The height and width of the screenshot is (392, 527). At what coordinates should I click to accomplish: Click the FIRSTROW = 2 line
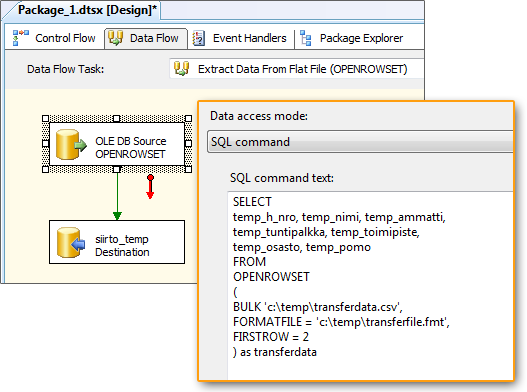click(271, 337)
